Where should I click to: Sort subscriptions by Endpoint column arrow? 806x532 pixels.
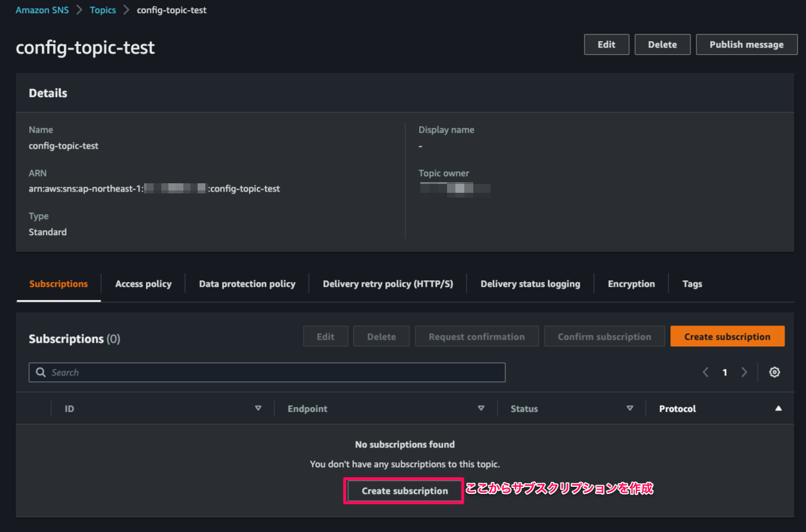pyautogui.click(x=481, y=408)
